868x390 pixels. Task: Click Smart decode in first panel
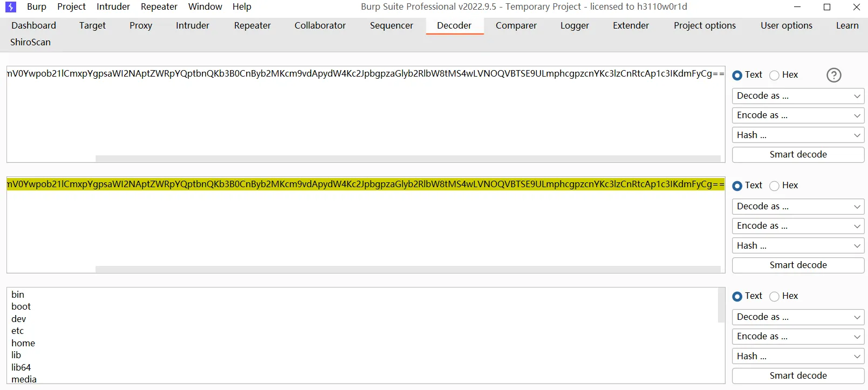(798, 154)
